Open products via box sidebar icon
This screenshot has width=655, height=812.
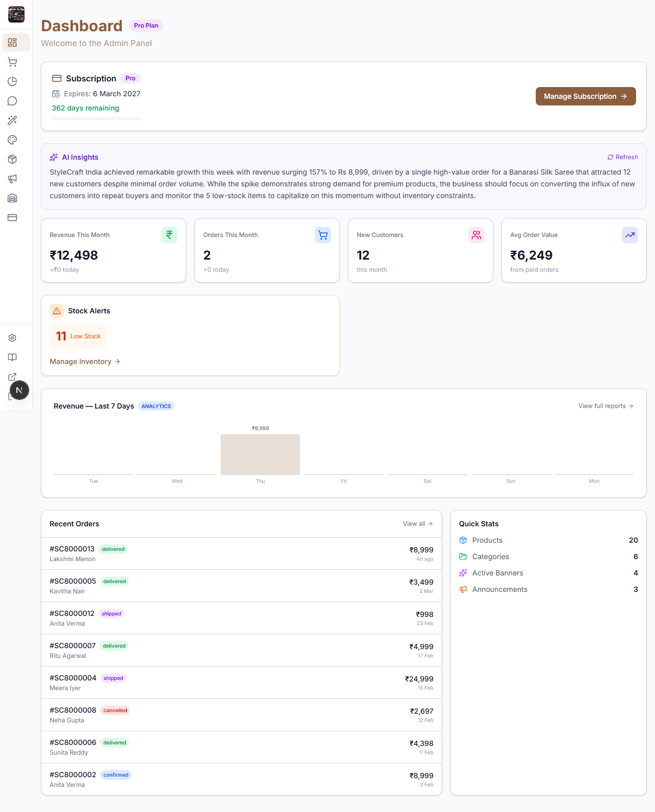point(12,159)
